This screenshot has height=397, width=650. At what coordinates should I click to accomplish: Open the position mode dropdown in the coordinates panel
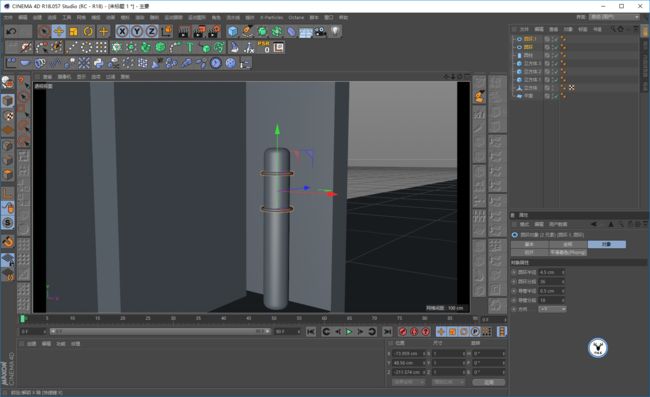click(x=408, y=382)
